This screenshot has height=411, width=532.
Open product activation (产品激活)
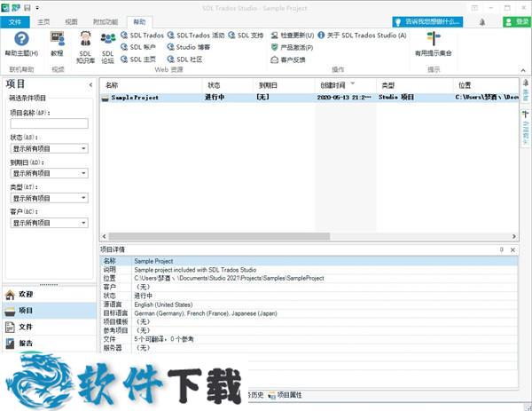click(292, 48)
